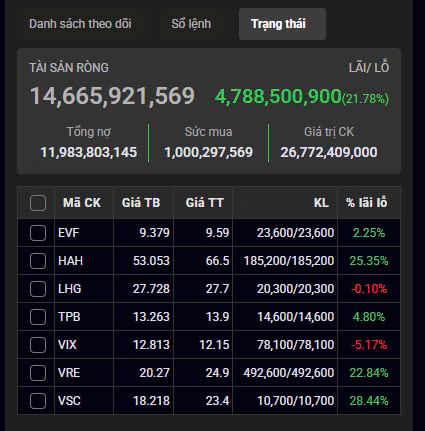Viewport: 425px width, 431px height.
Task: Check the box for the VRE row
Action: pyautogui.click(x=38, y=373)
